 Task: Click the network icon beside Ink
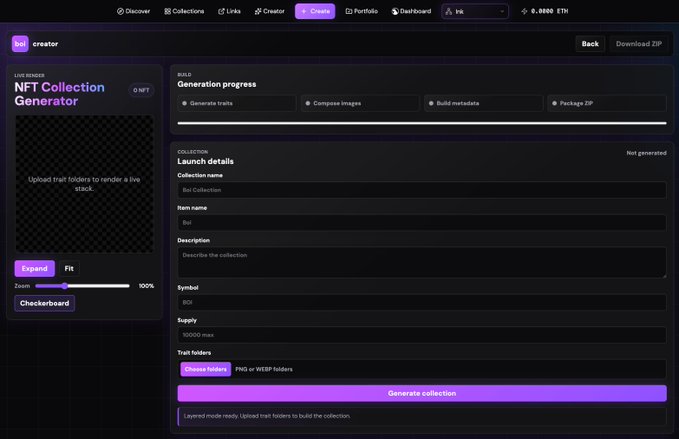click(x=449, y=12)
